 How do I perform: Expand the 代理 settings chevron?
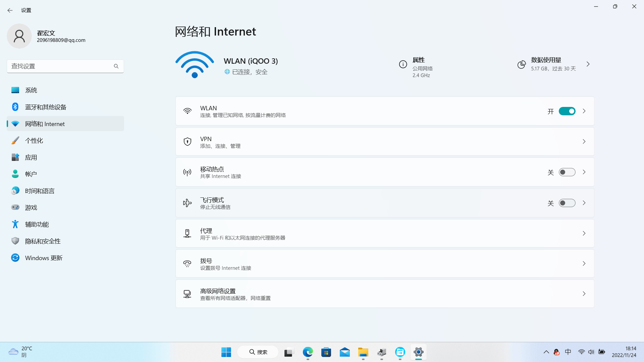coord(584,233)
